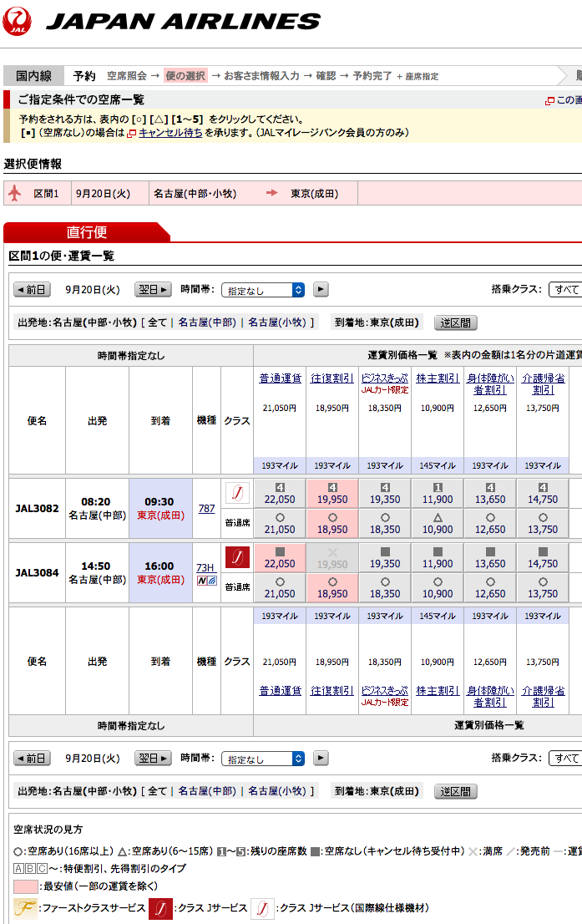Select JAL3082 Class J ビジネスきっぷ 19,350
This screenshot has width=582, height=924.
pyautogui.click(x=385, y=494)
